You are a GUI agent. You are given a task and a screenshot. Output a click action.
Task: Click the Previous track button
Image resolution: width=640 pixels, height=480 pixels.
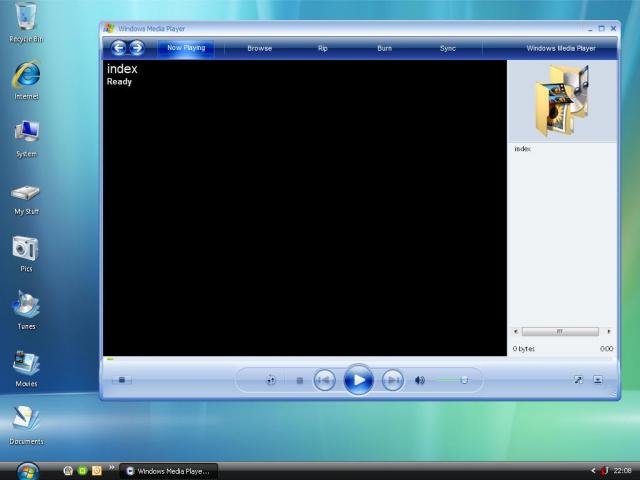click(x=324, y=380)
